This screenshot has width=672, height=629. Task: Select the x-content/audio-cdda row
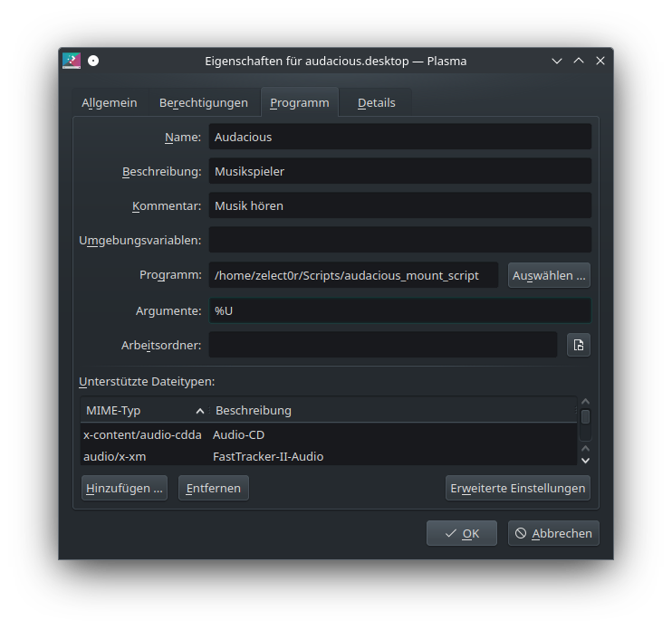(x=328, y=435)
